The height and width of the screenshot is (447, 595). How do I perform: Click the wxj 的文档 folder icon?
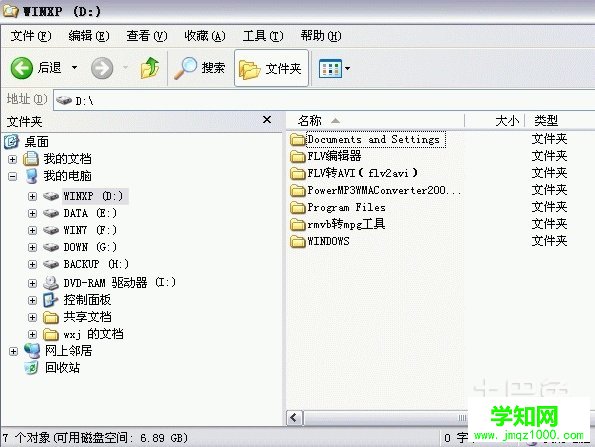pyautogui.click(x=51, y=334)
